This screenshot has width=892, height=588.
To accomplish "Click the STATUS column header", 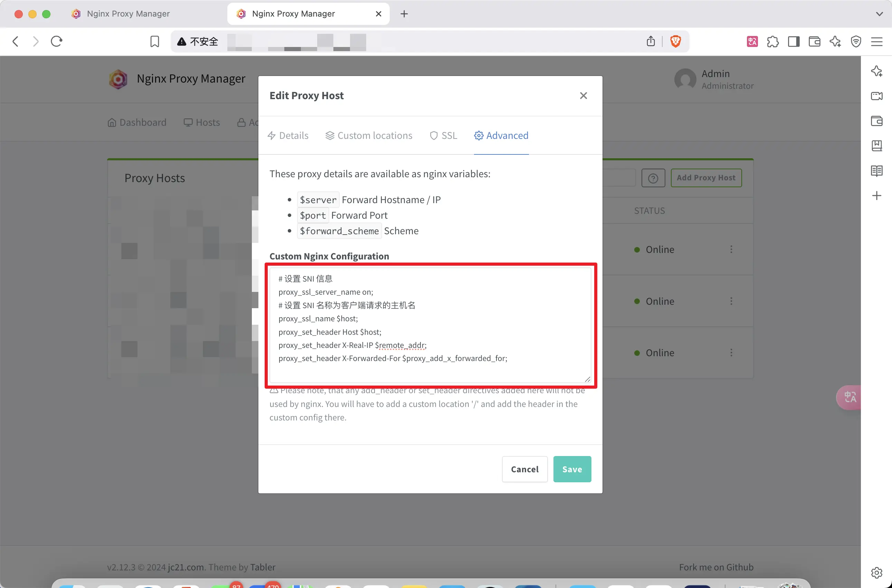I will (x=649, y=211).
